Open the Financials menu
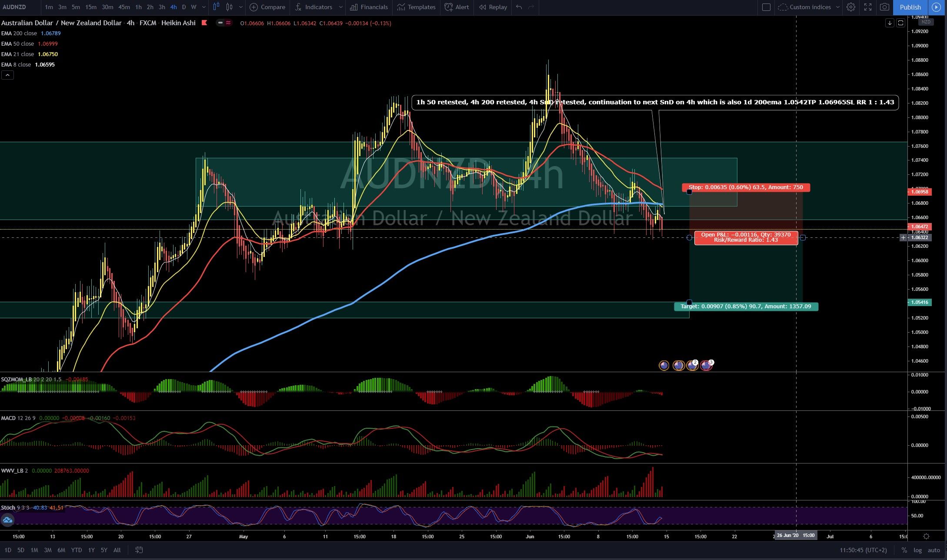 pyautogui.click(x=369, y=7)
